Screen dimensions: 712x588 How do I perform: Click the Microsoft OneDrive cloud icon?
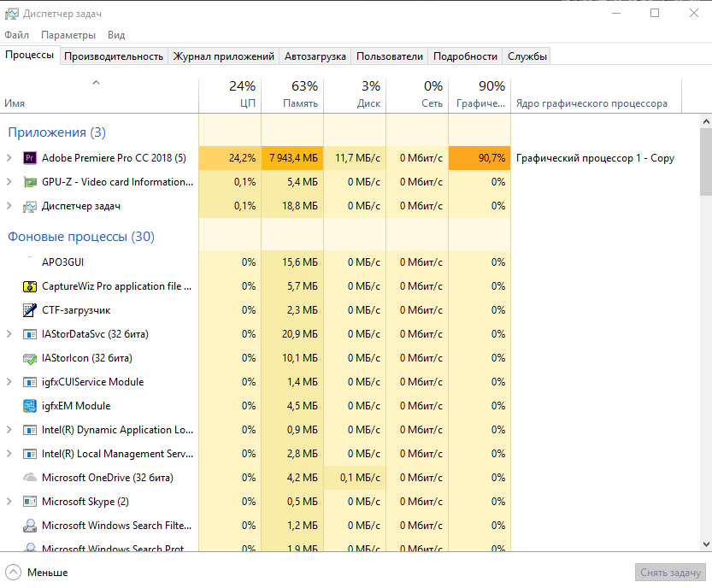click(30, 478)
